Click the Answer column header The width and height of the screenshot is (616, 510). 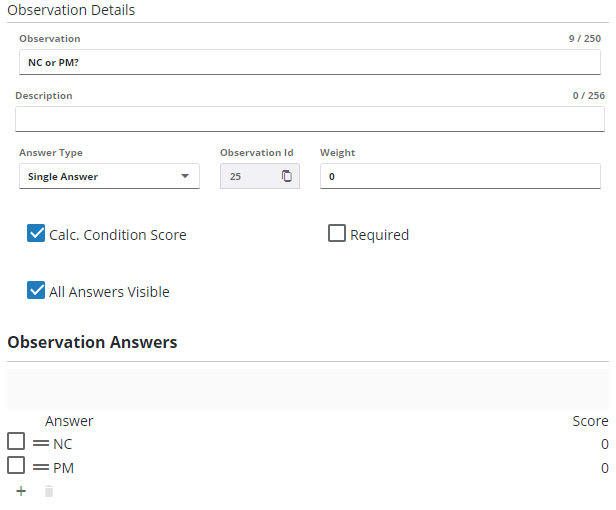[69, 421]
